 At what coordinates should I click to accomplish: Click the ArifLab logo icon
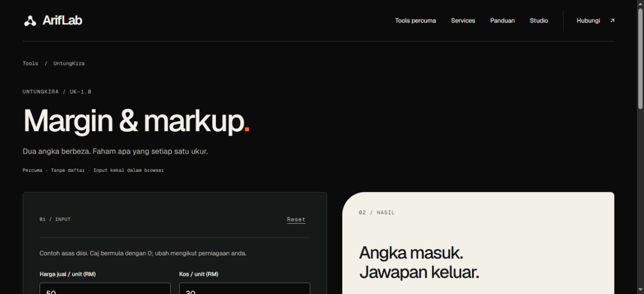(x=30, y=21)
